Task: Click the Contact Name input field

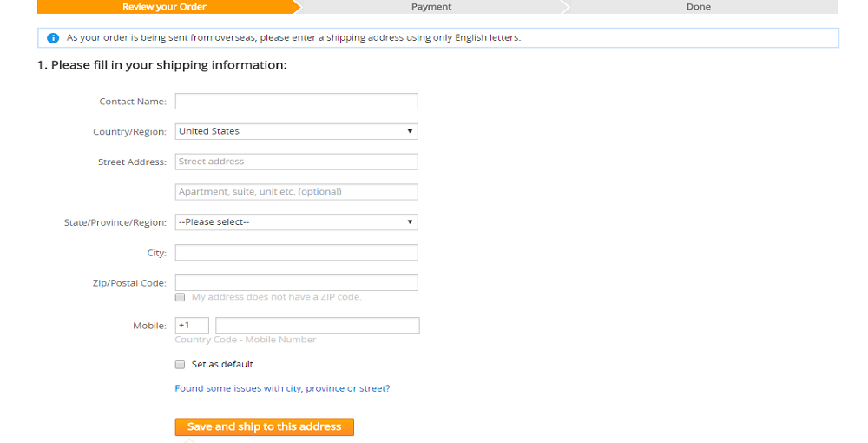Action: coord(296,102)
